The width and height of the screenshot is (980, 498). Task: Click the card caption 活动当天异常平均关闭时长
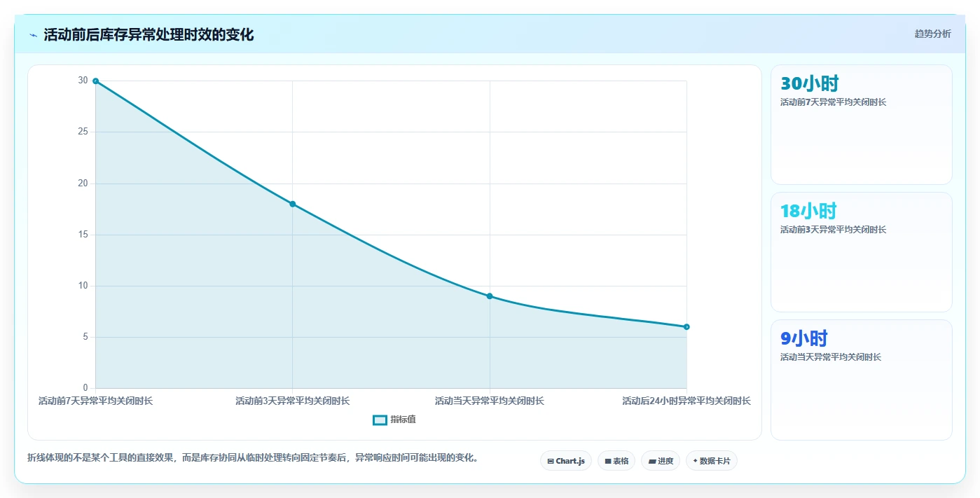click(831, 357)
